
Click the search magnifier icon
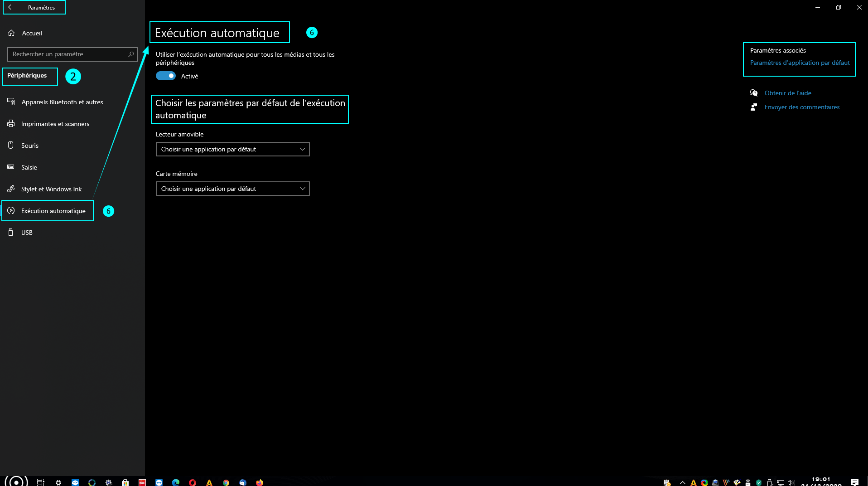[131, 54]
